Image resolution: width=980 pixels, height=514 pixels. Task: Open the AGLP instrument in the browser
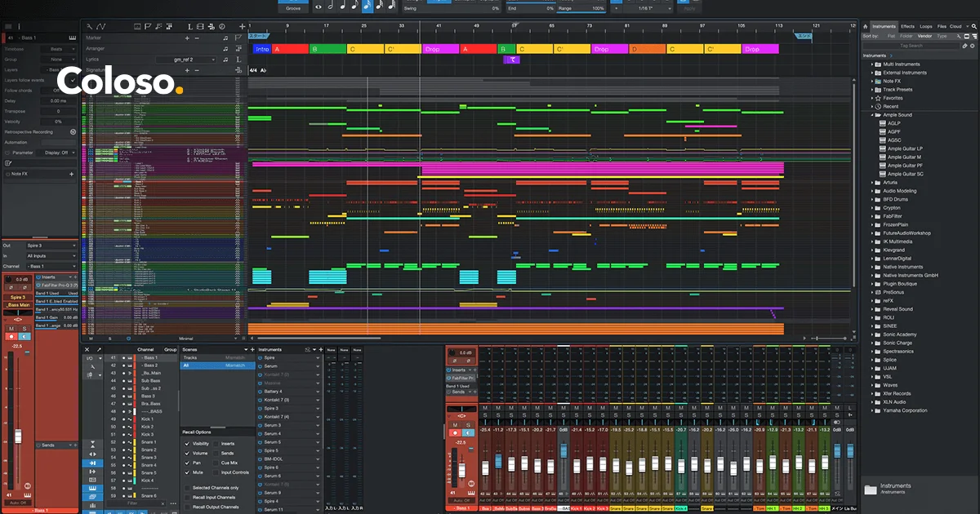pos(893,123)
